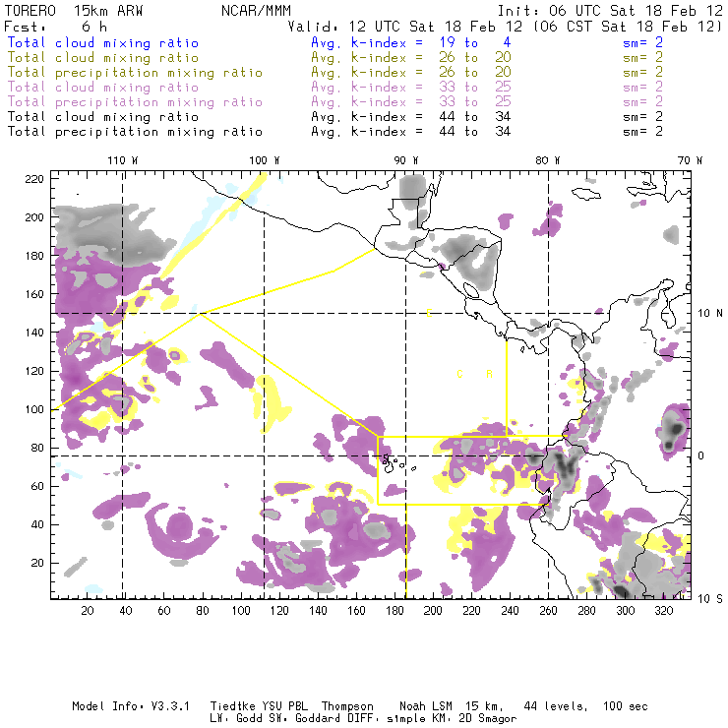Click the "0" equator latitude label
728x728 pixels.
click(x=700, y=455)
